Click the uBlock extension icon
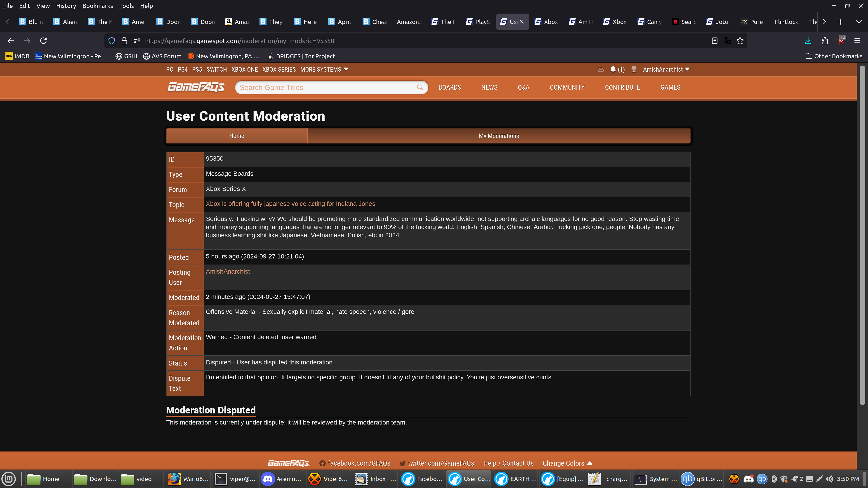This screenshot has width=868, height=488. 841,41
